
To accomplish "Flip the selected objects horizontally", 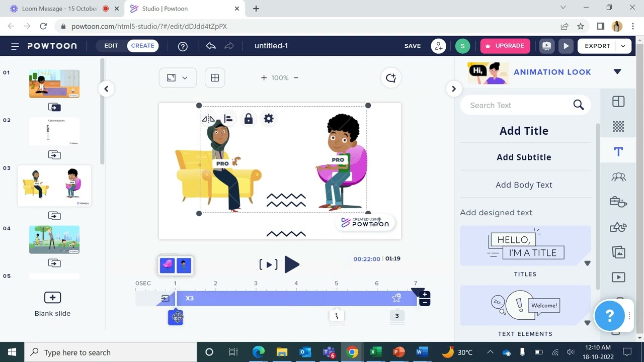I will 208,119.
